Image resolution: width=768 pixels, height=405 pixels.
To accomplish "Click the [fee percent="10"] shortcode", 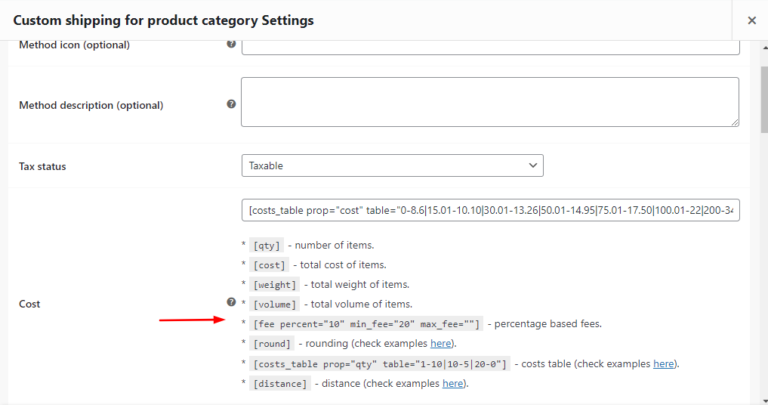I will pos(366,324).
